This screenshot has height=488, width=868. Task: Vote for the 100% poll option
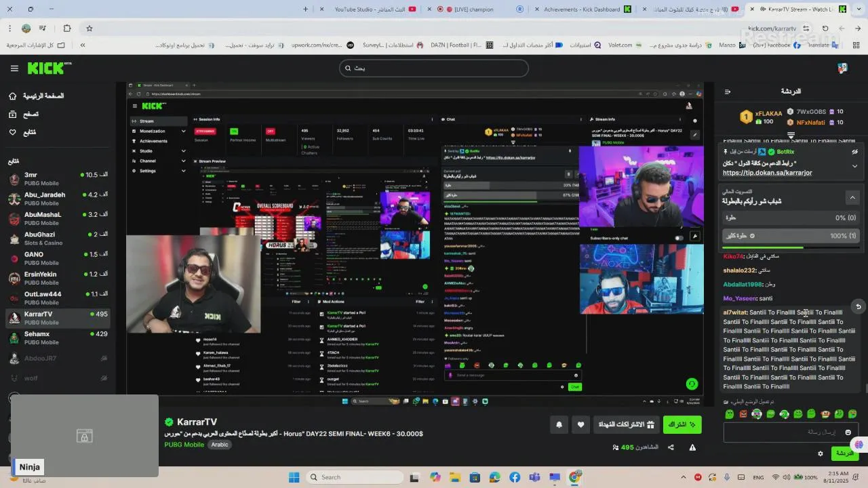point(791,236)
